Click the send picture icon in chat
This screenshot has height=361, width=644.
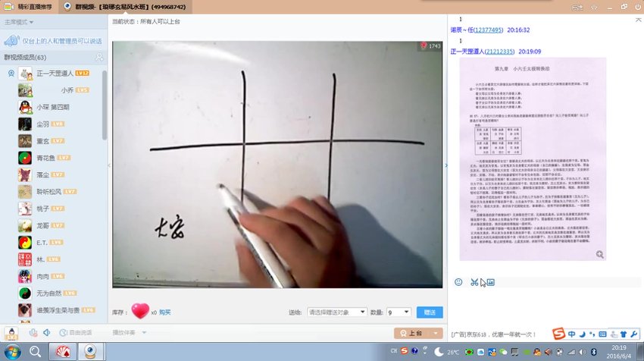pyautogui.click(x=490, y=282)
